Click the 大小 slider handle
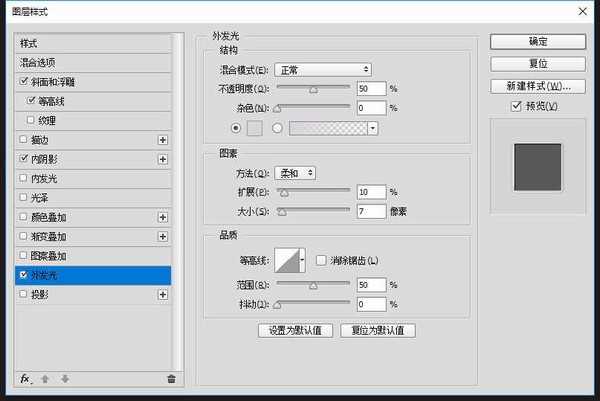The width and height of the screenshot is (600, 401). 282,212
